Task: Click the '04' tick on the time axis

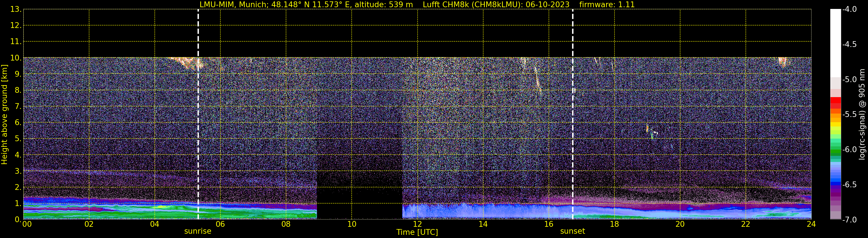Action: pyautogui.click(x=154, y=224)
